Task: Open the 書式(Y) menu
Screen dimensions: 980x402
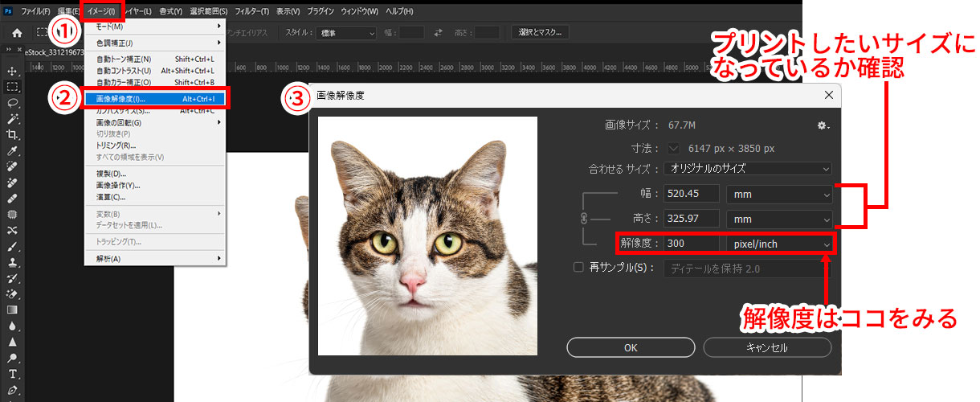Action: pyautogui.click(x=169, y=11)
